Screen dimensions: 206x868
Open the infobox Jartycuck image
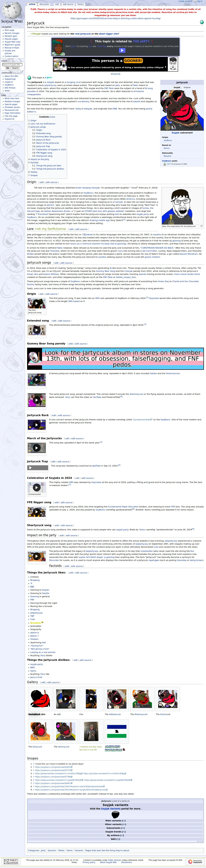[x=182, y=111]
